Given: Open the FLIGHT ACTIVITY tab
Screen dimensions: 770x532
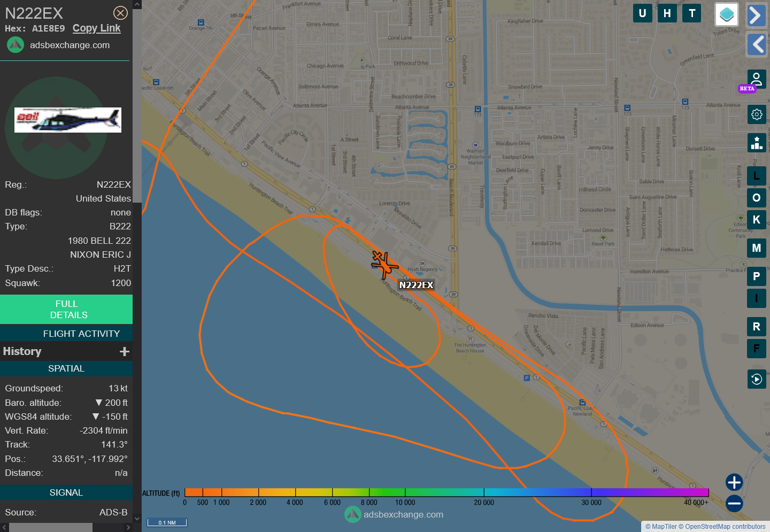Looking at the screenshot, I should pyautogui.click(x=81, y=334).
